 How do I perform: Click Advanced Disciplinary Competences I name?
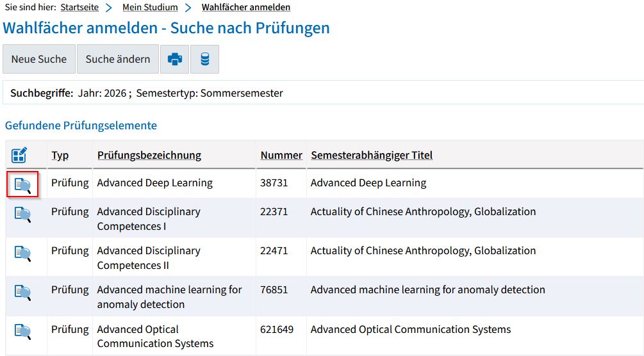(x=149, y=219)
